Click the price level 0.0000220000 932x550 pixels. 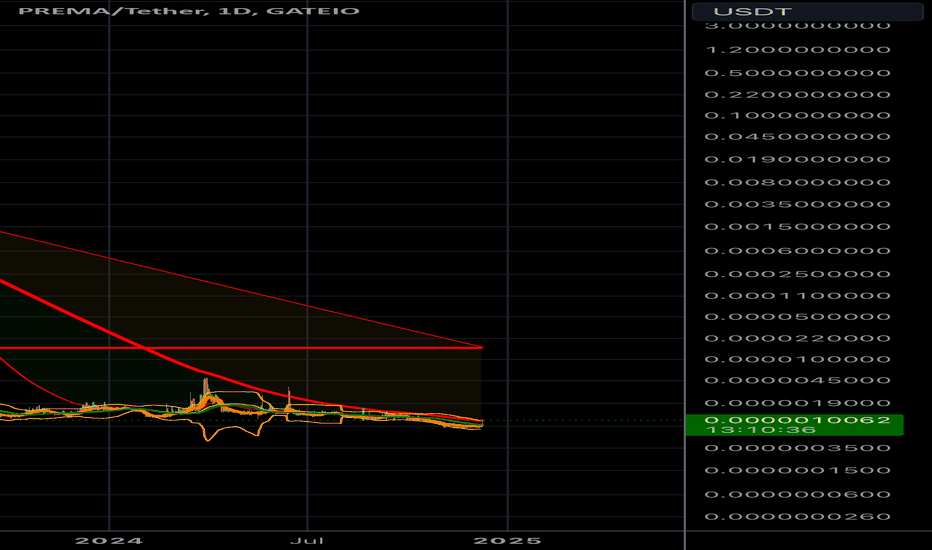pyautogui.click(x=797, y=338)
